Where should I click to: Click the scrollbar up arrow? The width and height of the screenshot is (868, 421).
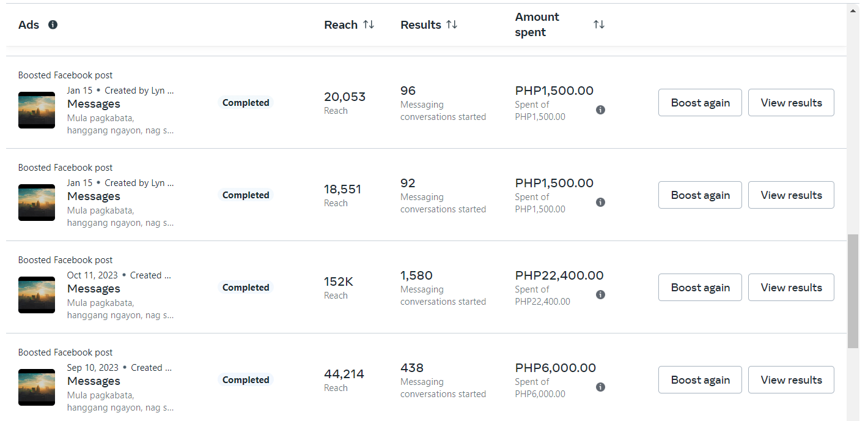[853, 10]
